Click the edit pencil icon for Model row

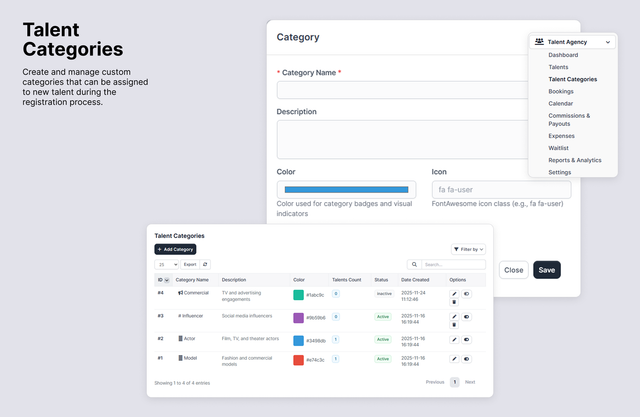point(454,359)
